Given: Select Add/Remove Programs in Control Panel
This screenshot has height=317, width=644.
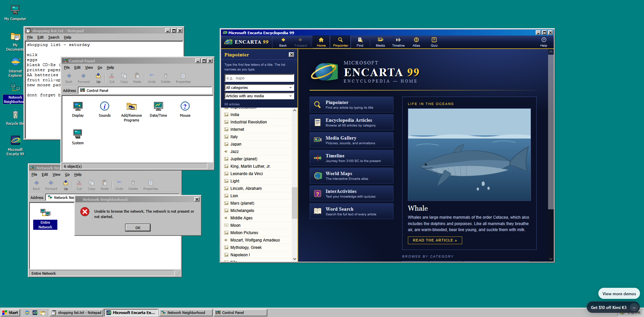Looking at the screenshot, I should click(131, 112).
